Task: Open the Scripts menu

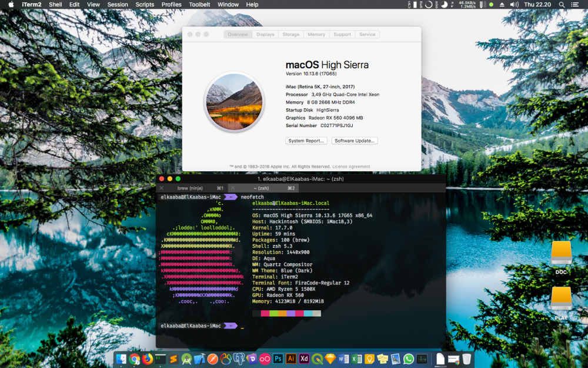Action: 145,5
